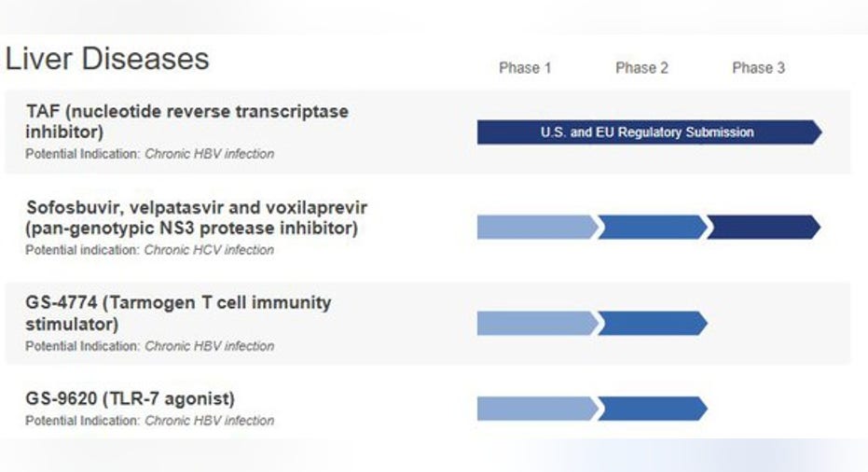Click the Phase 1 arrow for Sofosbuvir combination

point(538,227)
